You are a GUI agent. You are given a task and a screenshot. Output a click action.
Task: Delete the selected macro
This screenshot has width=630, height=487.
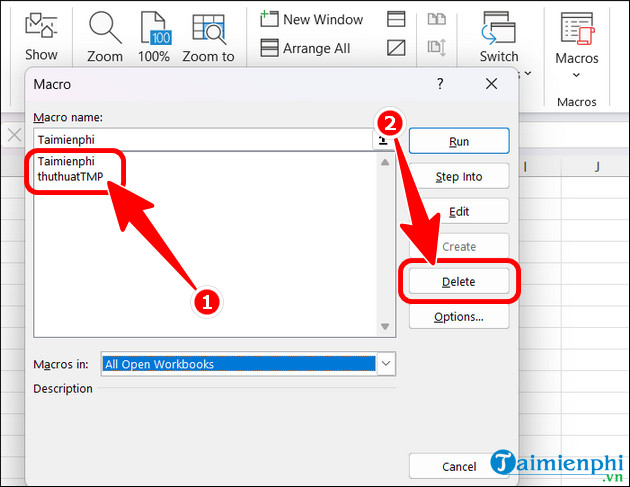coord(459,281)
